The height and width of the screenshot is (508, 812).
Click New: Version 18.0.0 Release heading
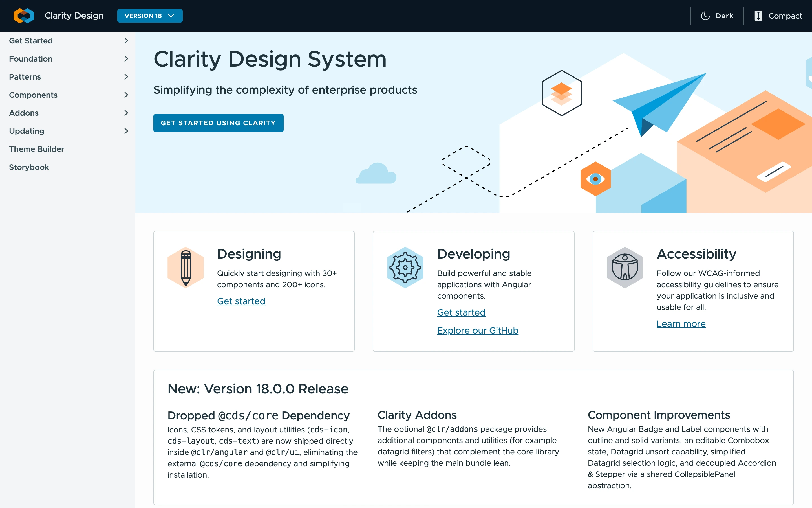point(258,389)
